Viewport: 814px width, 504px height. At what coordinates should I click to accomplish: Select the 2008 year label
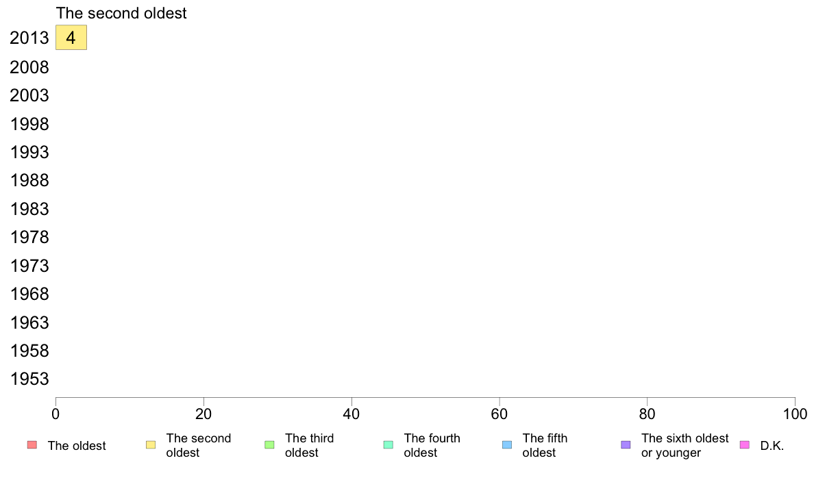[29, 67]
